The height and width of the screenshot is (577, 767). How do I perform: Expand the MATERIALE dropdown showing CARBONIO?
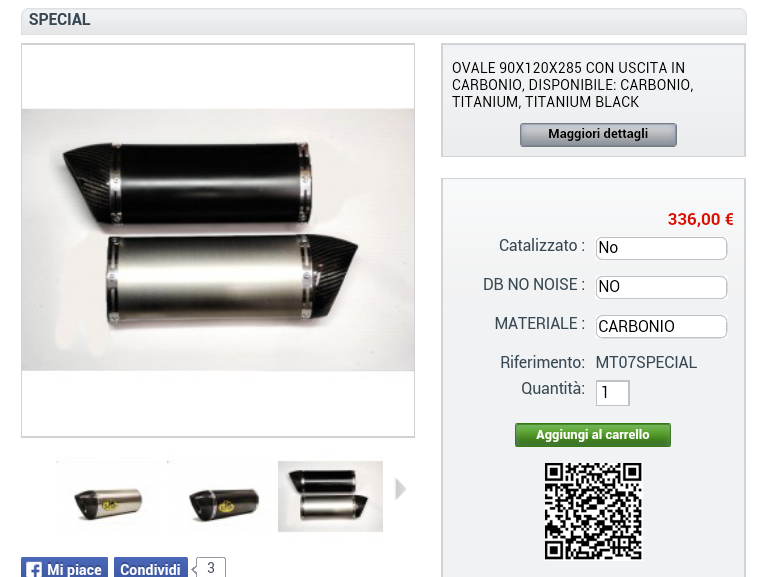pos(661,326)
